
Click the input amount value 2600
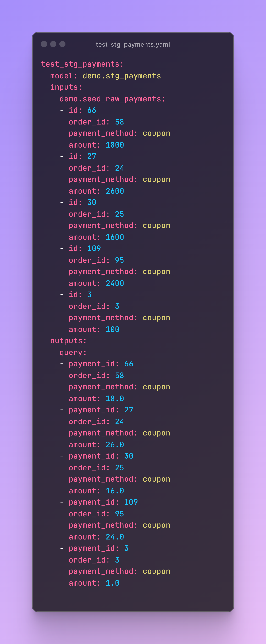pos(115,191)
